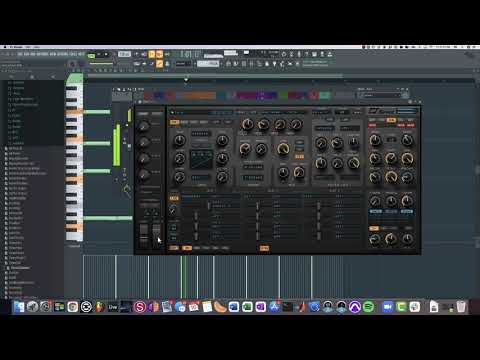Toggle the first blue button under right-panel knobs
This screenshot has height=360, width=480.
click(376, 211)
